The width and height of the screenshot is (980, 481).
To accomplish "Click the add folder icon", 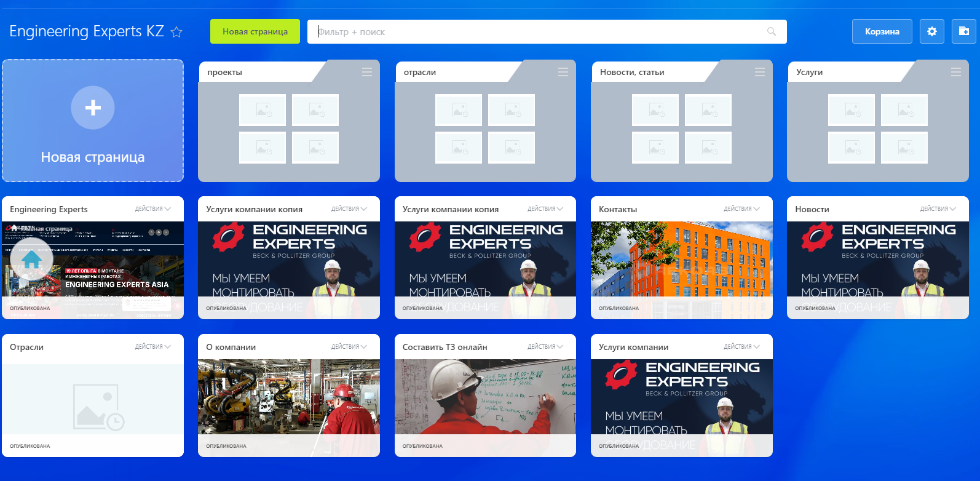I will coord(963,31).
